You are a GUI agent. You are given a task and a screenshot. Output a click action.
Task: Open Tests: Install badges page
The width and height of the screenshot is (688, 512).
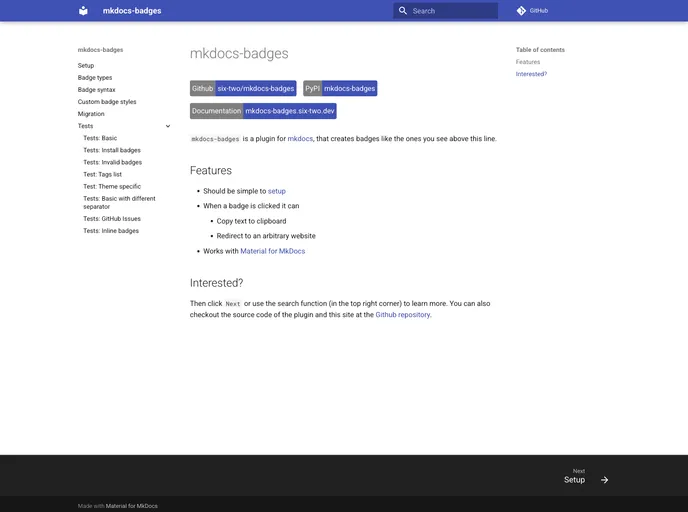click(112, 150)
